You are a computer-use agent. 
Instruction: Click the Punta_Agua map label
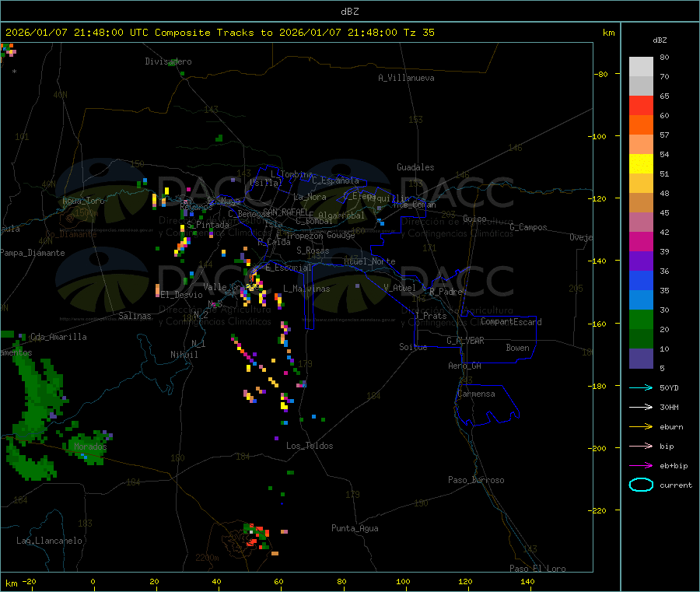pyautogui.click(x=355, y=528)
